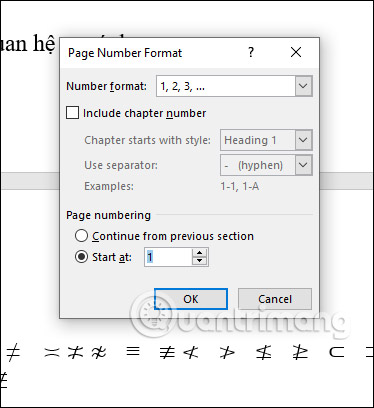Click the not-identical (≢) symbol

click(x=167, y=352)
